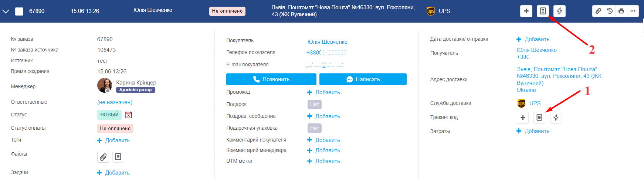This screenshot has height=179, width=644.
Task: Click the document icon in Файлы row
Action: coord(118,157)
